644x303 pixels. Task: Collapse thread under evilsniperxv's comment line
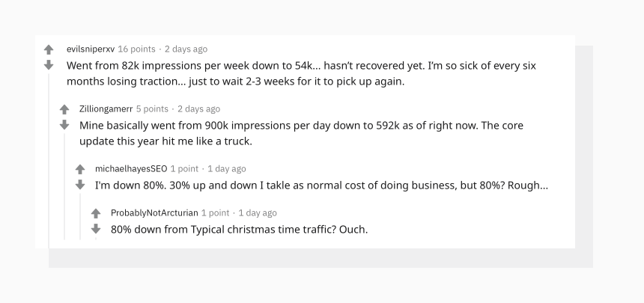(x=49, y=161)
